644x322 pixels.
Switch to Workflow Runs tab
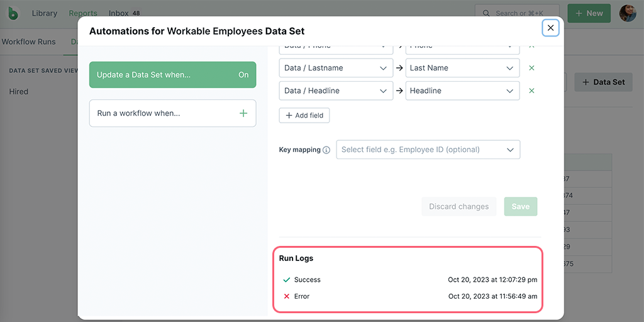(x=29, y=42)
